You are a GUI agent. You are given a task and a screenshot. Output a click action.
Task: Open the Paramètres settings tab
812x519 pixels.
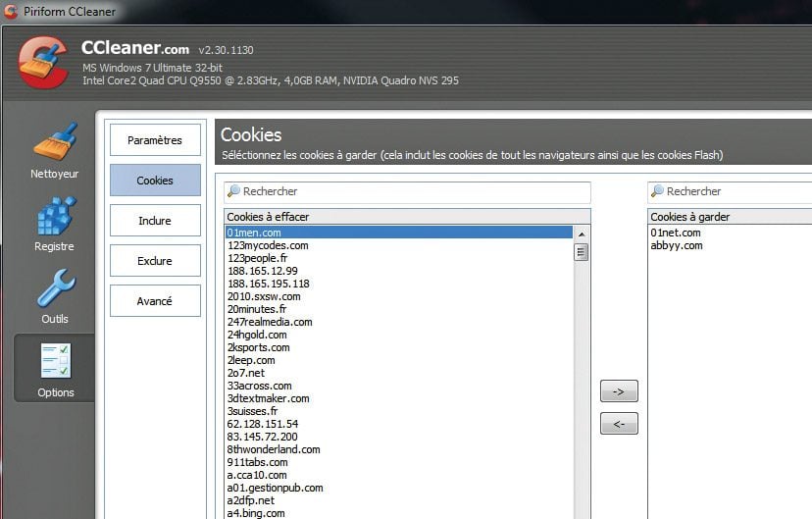click(155, 140)
